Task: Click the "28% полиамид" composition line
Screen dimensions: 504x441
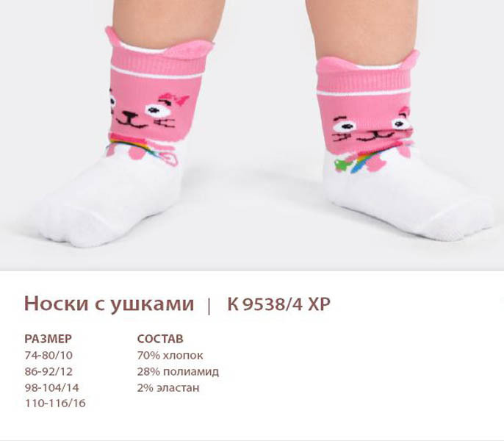Action: (178, 371)
